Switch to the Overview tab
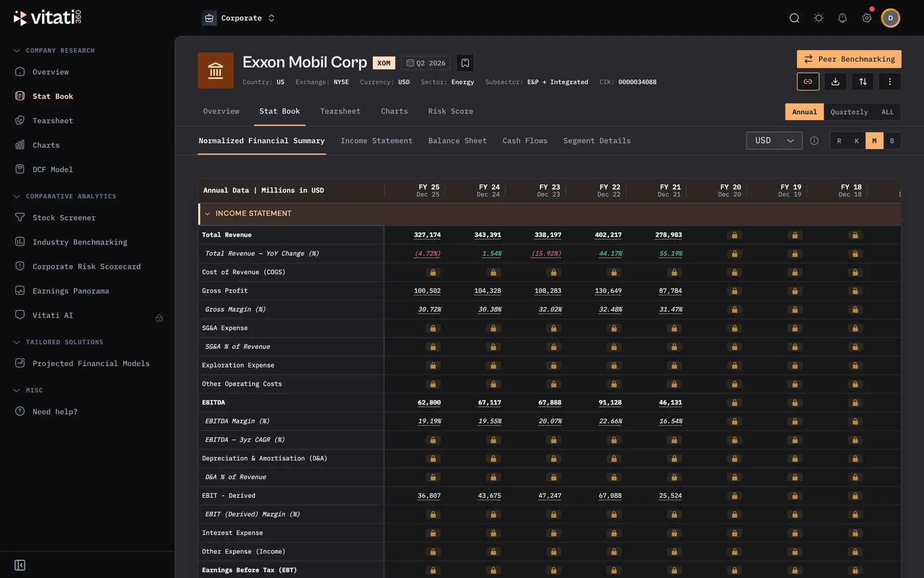924x578 pixels. tap(221, 111)
